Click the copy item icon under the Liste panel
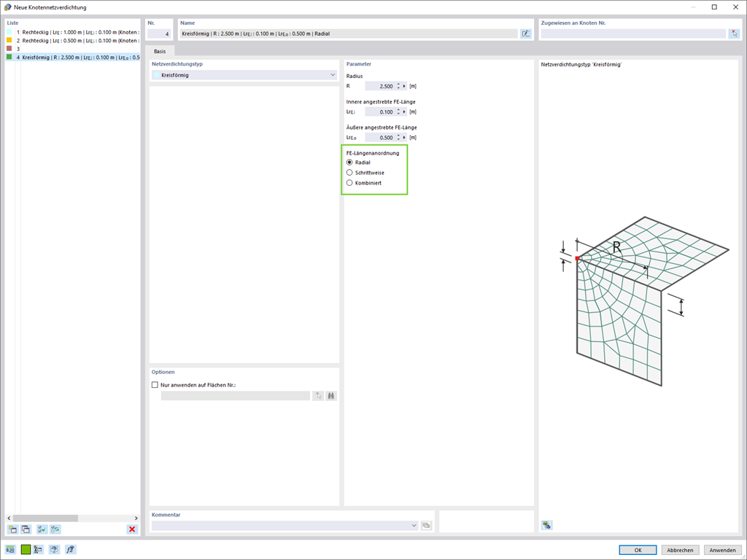This screenshot has width=747, height=560. click(x=26, y=529)
